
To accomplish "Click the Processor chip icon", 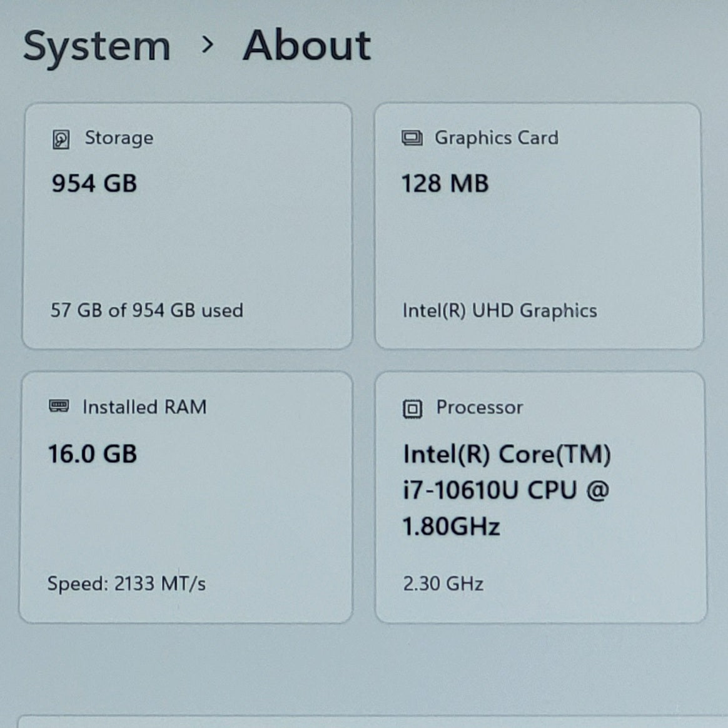I will point(412,409).
